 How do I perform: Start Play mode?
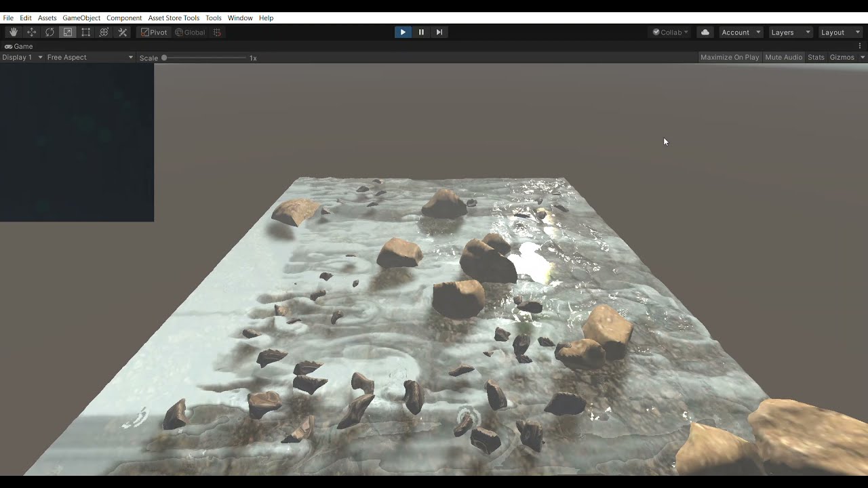coord(403,32)
